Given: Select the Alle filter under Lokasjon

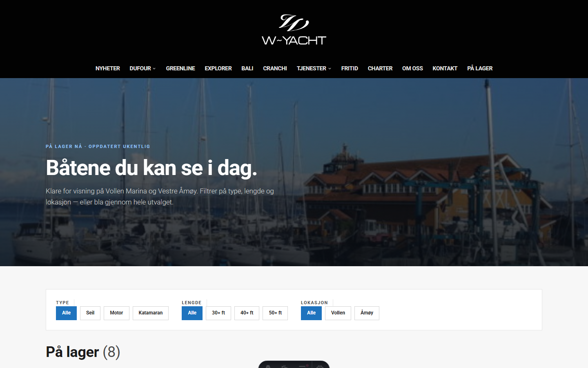Looking at the screenshot, I should pyautogui.click(x=311, y=313).
